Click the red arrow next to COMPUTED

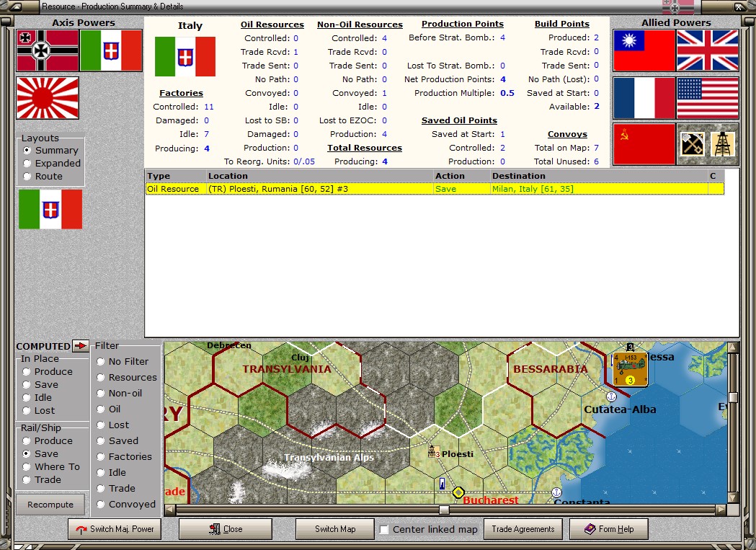pos(80,346)
